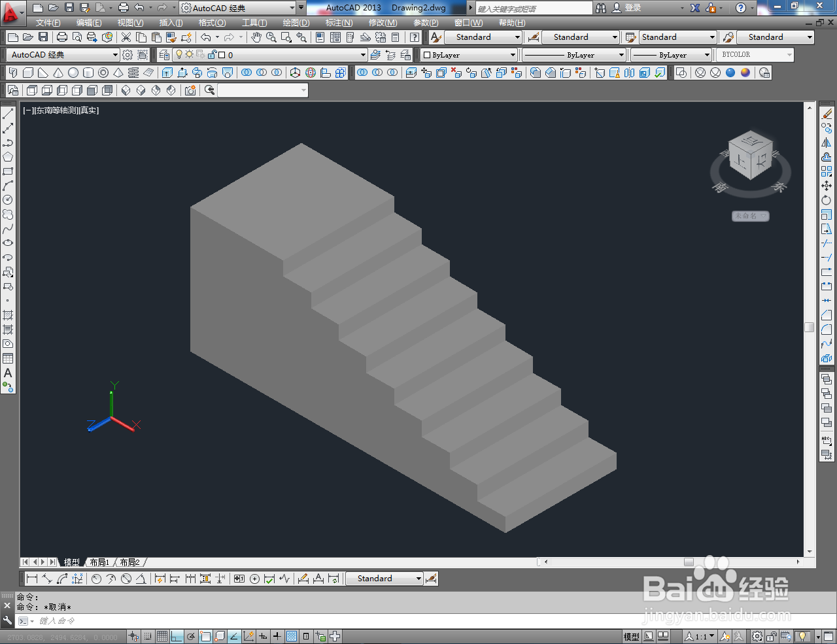Image resolution: width=837 pixels, height=644 pixels.
Task: Activate the Pan hand tool
Action: [x=256, y=37]
